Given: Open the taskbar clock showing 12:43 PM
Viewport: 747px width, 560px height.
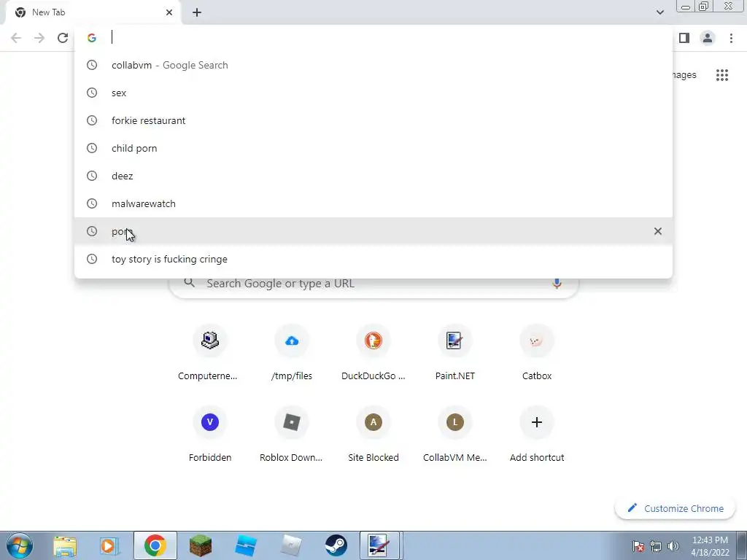Looking at the screenshot, I should [710, 545].
